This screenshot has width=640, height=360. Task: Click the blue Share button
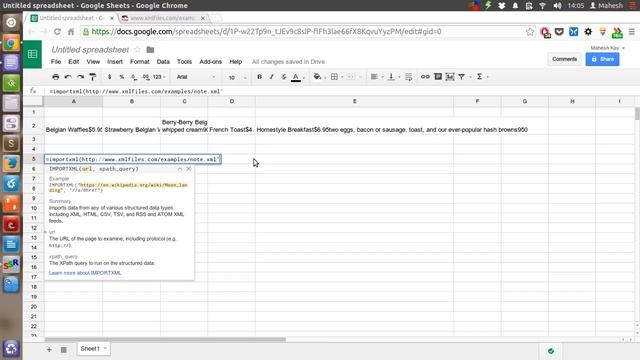tap(602, 59)
